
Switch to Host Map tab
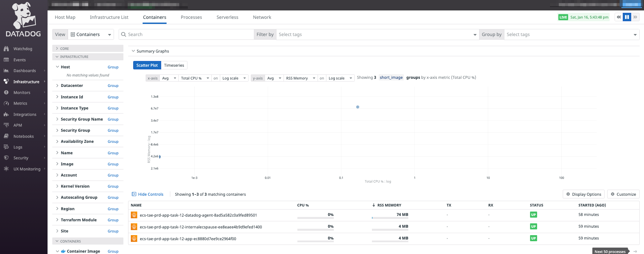(x=65, y=17)
